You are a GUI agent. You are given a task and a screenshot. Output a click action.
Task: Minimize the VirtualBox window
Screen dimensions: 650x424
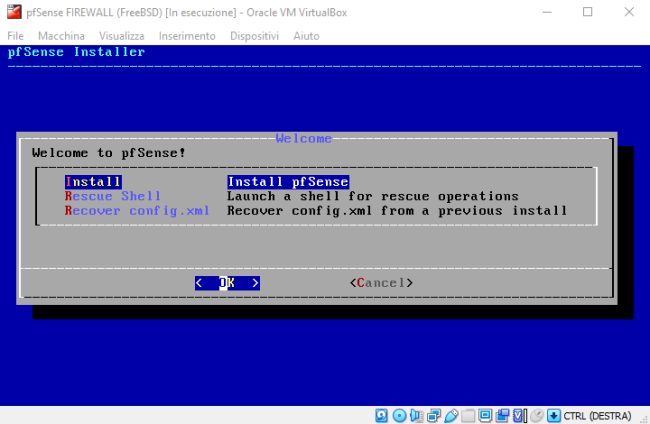tap(547, 12)
